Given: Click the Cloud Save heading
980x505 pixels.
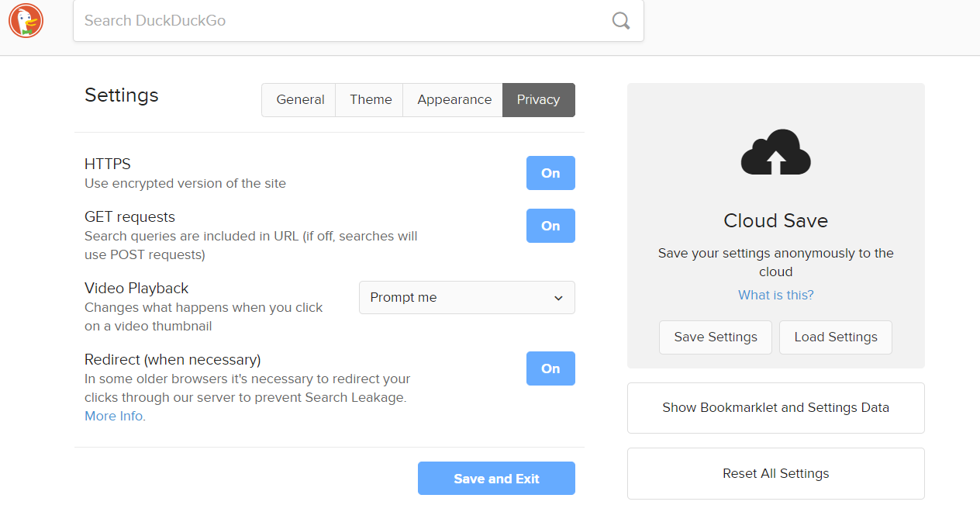Looking at the screenshot, I should coord(776,221).
